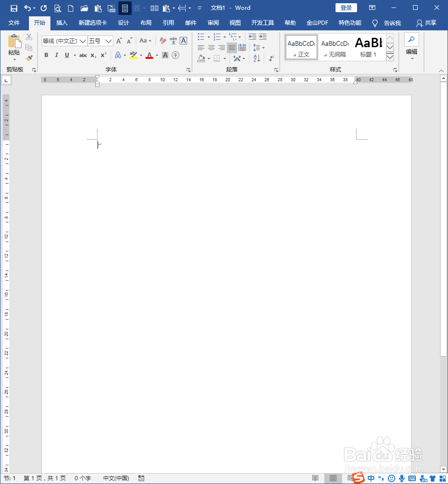Apply the 无间隔 no spacing style
Screen dimensions: 448x484
335,47
